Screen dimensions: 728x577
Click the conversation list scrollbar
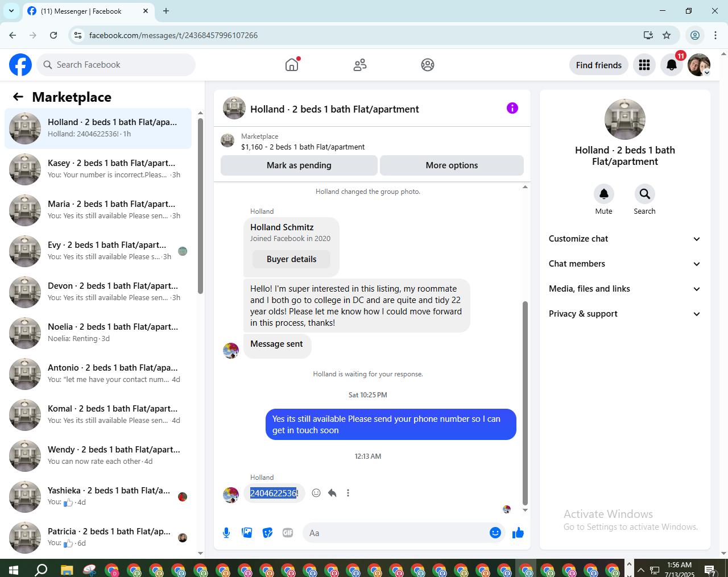pyautogui.click(x=200, y=206)
